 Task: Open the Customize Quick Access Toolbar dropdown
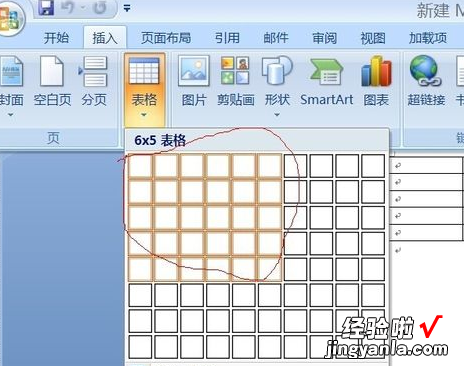pyautogui.click(x=127, y=8)
